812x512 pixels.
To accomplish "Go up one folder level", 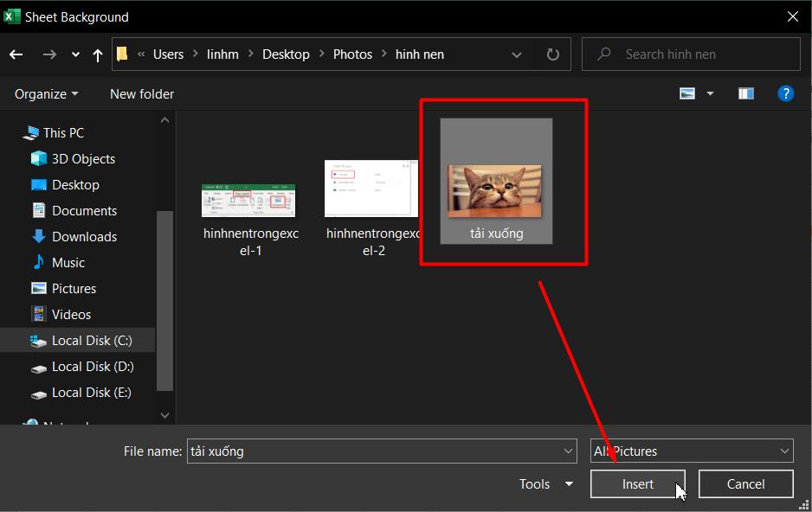I will [97, 54].
